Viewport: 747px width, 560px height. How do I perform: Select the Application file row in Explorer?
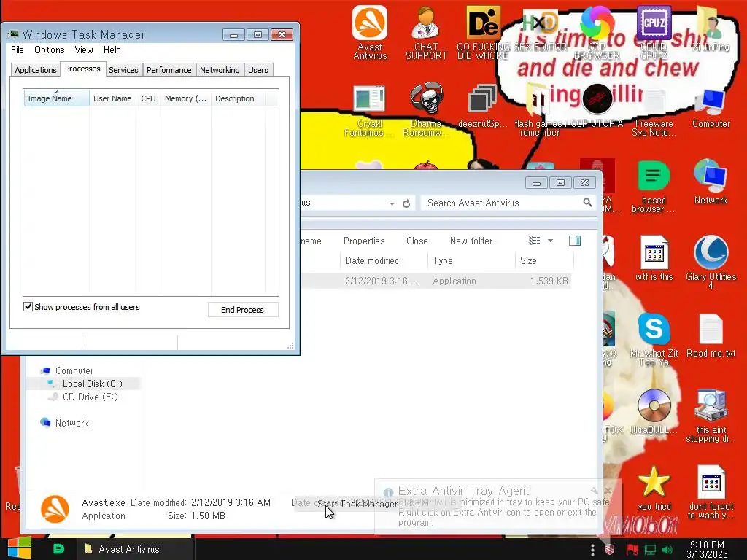(436, 281)
